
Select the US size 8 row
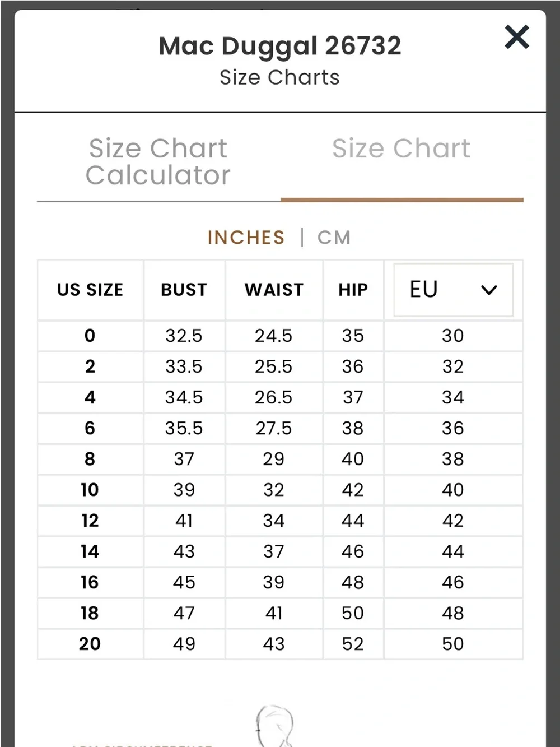click(x=280, y=459)
